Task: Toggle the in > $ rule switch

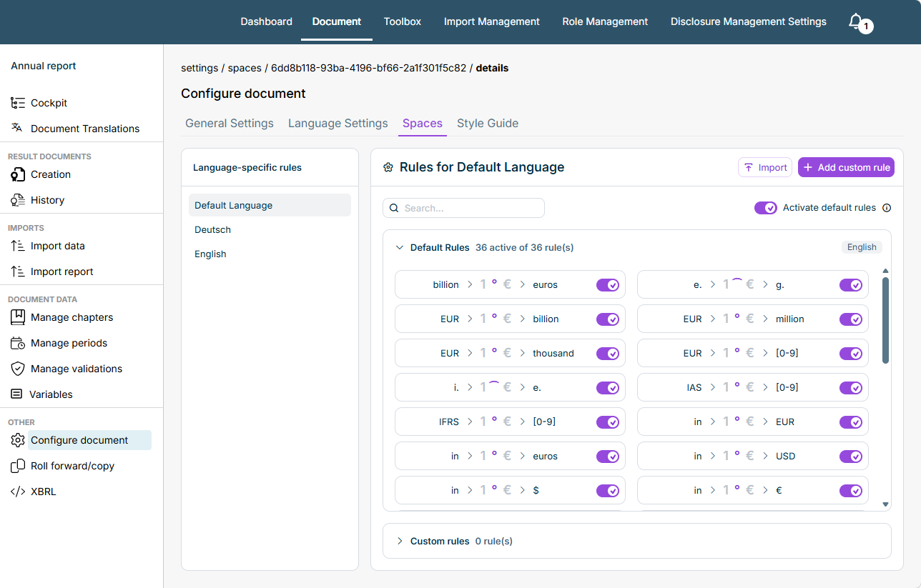Action: (x=608, y=491)
